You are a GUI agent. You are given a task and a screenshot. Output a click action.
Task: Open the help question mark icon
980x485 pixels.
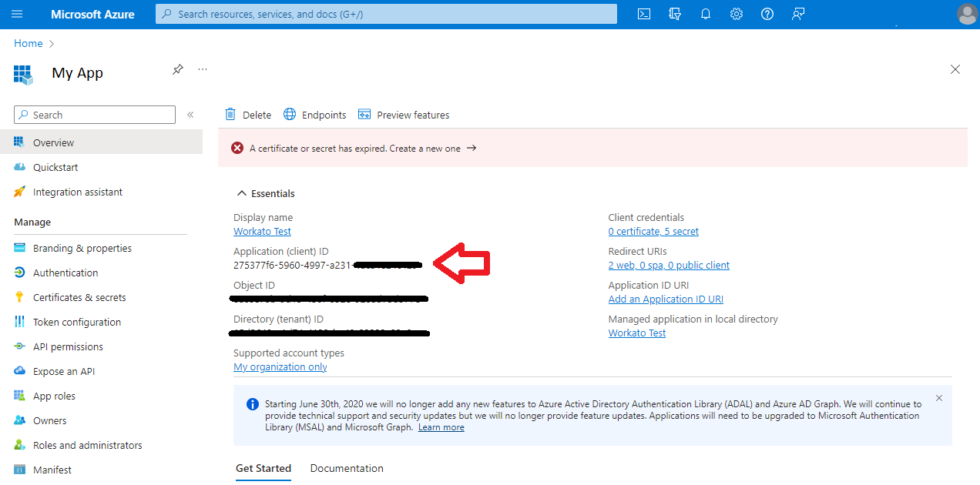click(x=767, y=14)
